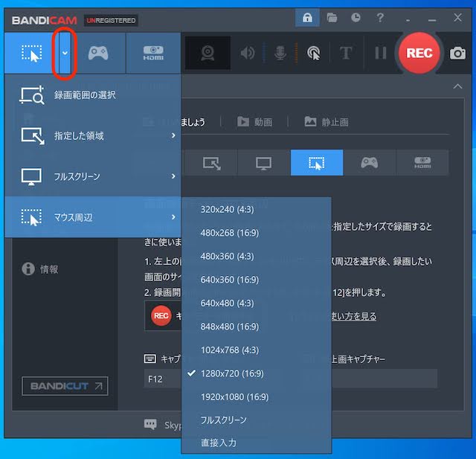
Task: Choose 直接入力 custom size option
Action: [x=256, y=443]
